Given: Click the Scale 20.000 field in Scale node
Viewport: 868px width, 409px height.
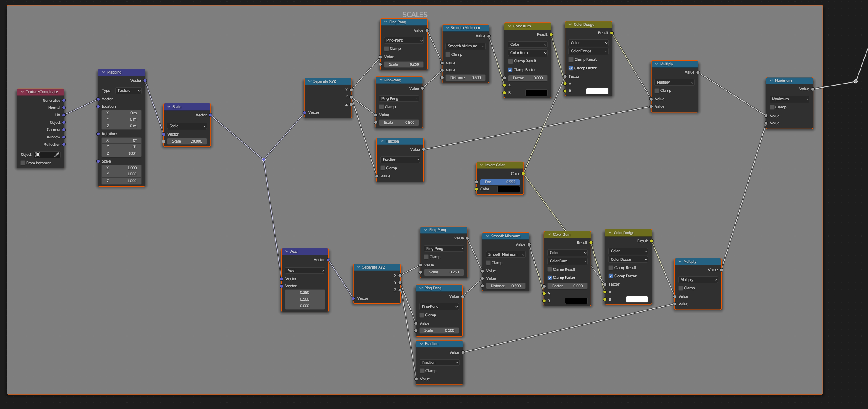Looking at the screenshot, I should click(187, 141).
